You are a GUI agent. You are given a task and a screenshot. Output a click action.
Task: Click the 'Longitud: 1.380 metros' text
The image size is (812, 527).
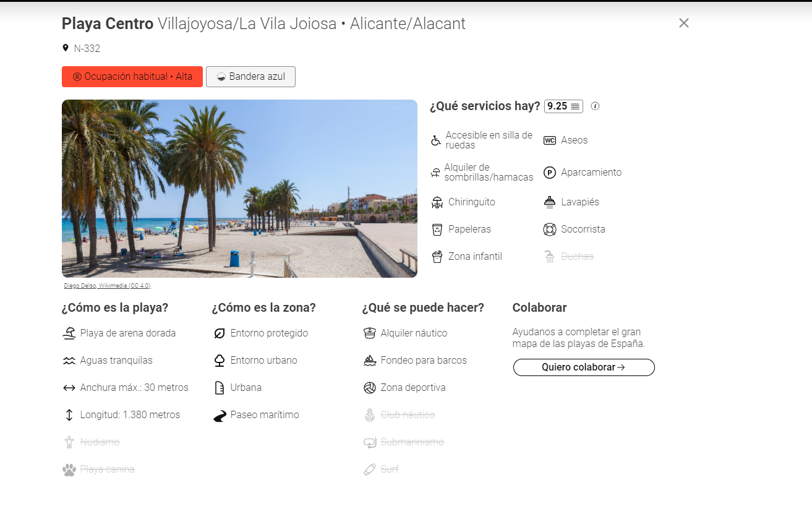click(x=130, y=414)
